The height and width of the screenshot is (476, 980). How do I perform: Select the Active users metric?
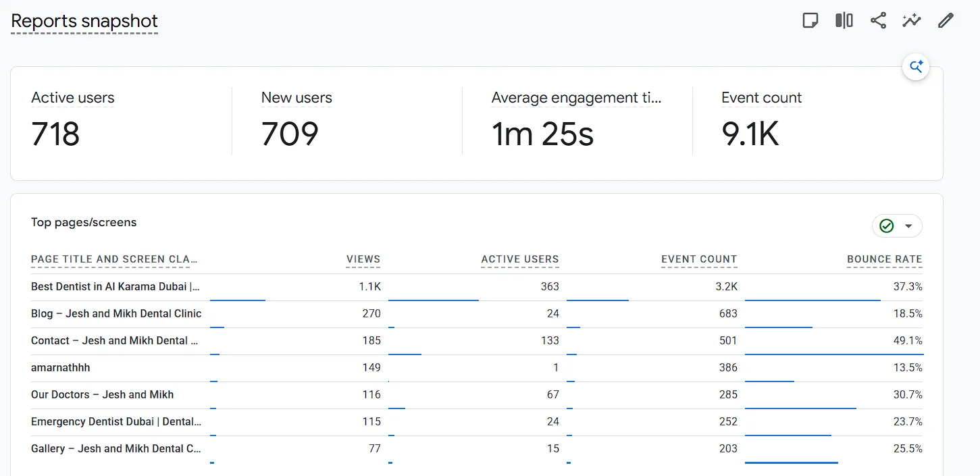point(73,98)
